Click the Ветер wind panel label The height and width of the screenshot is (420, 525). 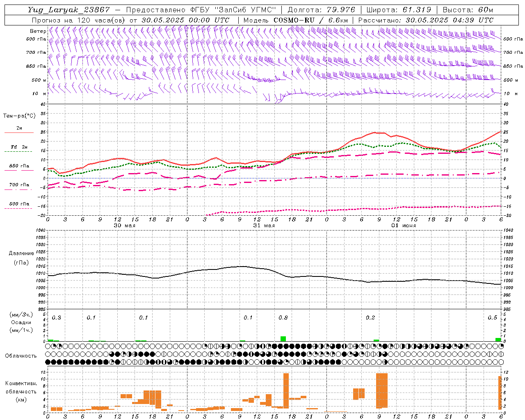(38, 31)
